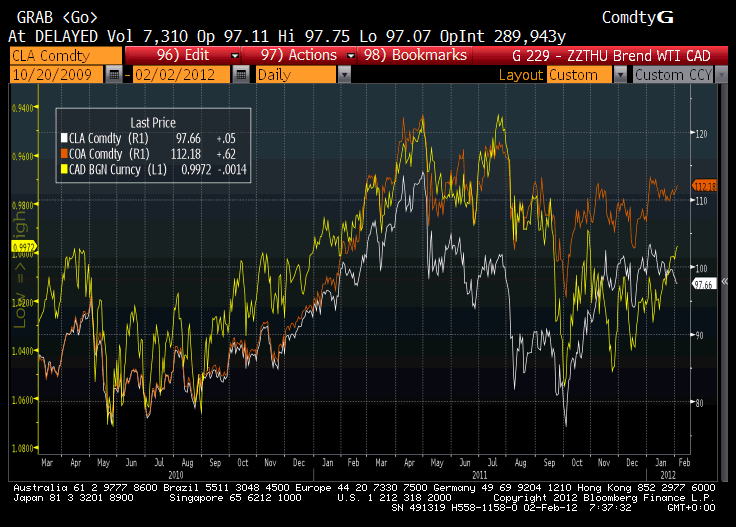Click the 2011 year label on time axis

479,475
